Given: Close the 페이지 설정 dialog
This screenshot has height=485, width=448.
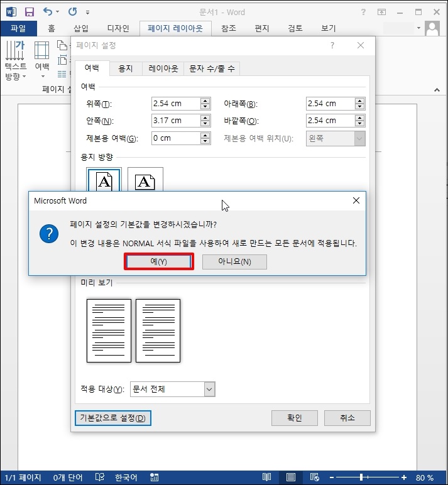Looking at the screenshot, I should [361, 45].
